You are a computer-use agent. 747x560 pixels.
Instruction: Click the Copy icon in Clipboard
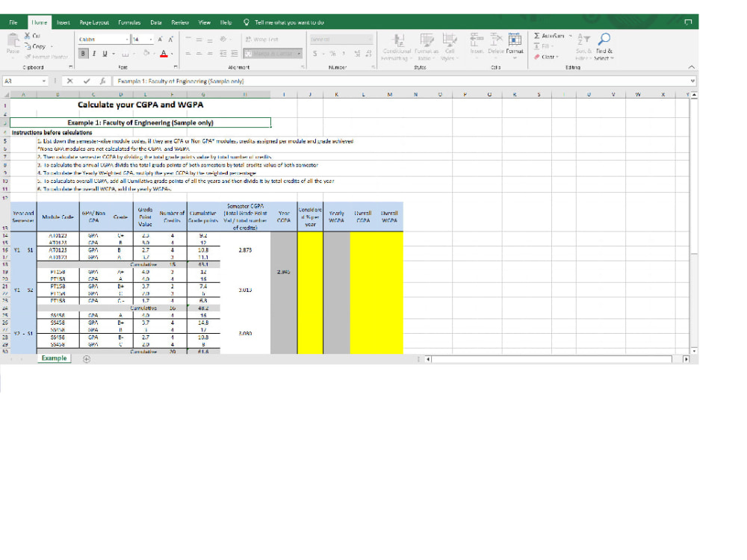pos(28,46)
